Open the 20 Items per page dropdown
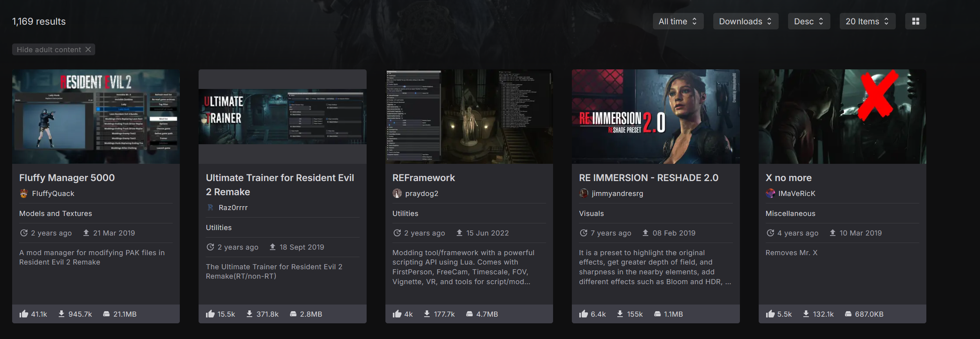This screenshot has height=339, width=980. click(867, 22)
